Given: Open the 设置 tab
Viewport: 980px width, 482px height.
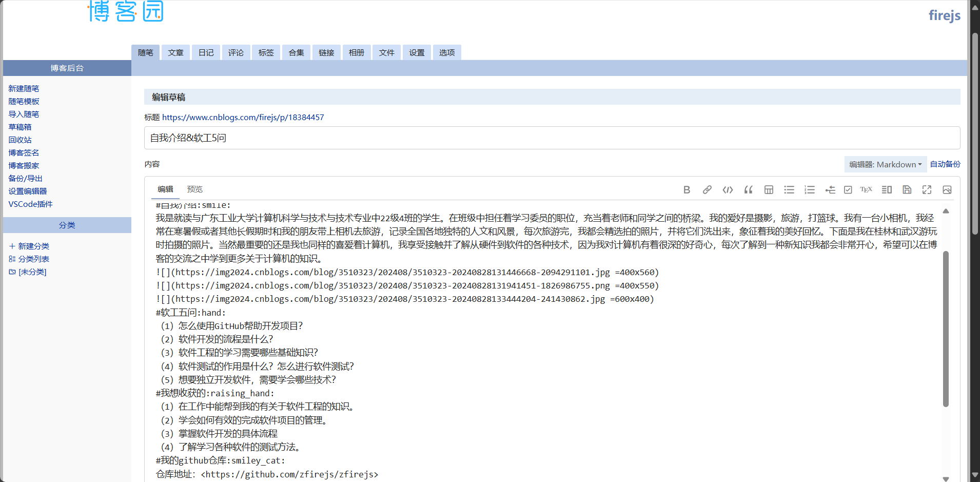Looking at the screenshot, I should tap(417, 52).
